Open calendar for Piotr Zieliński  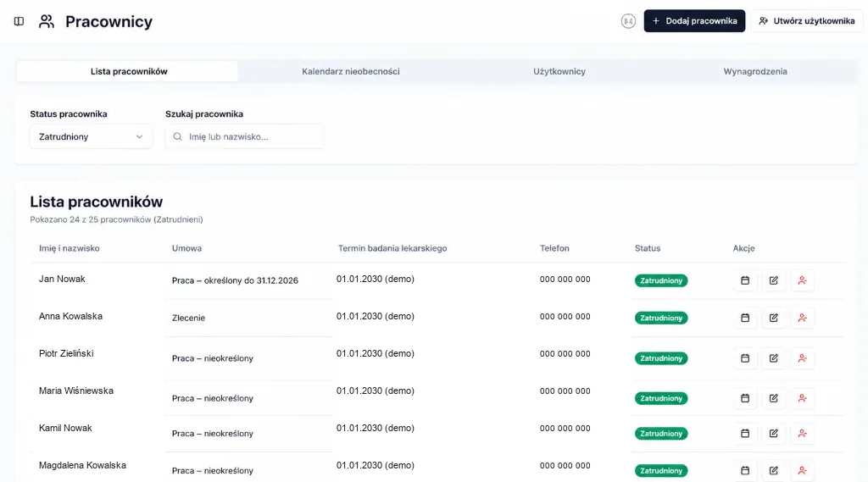[x=745, y=358]
